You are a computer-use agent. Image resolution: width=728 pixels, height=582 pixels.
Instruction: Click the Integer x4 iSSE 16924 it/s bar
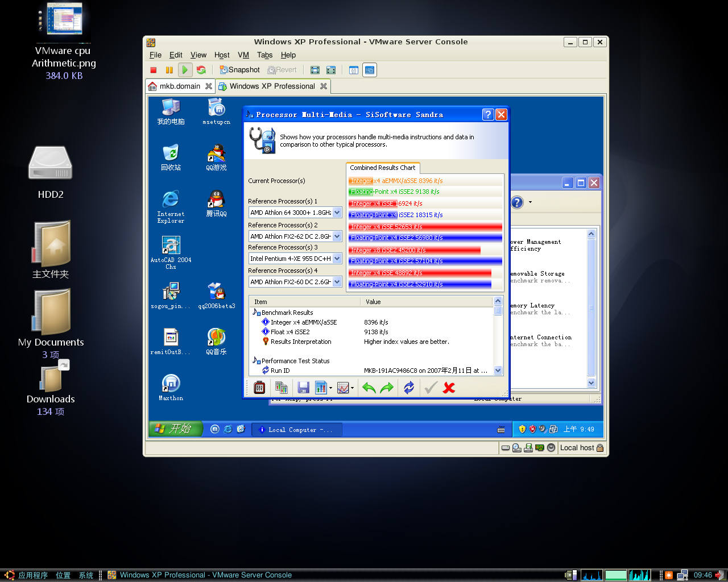(x=425, y=203)
